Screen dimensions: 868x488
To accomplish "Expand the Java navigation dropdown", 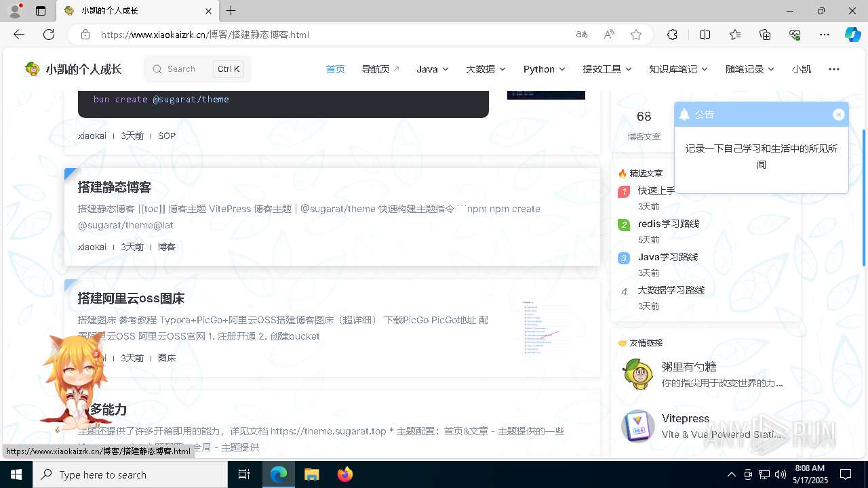I will 433,69.
